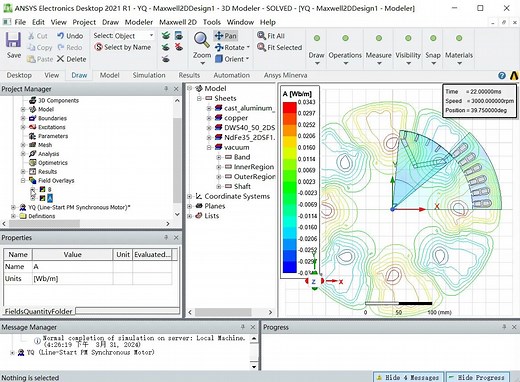Collapse the vacuum sheets group
The image size is (520, 382).
(x=209, y=147)
